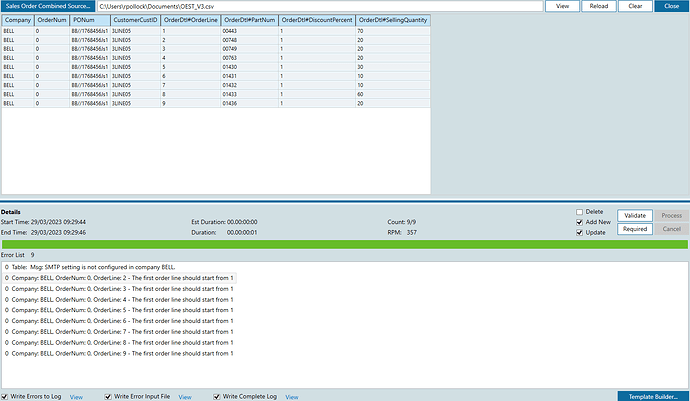Click the View button beside file path
Image resolution: width=690 pixels, height=401 pixels.
[562, 6]
